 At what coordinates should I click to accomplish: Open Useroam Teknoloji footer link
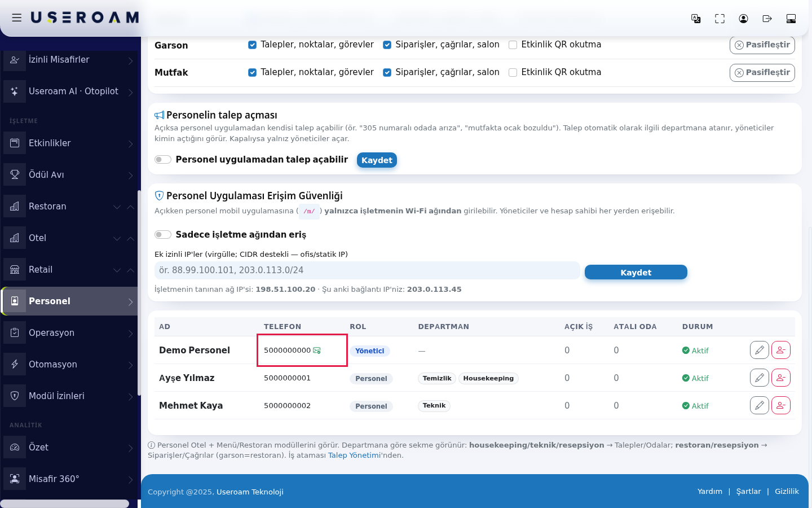(250, 492)
